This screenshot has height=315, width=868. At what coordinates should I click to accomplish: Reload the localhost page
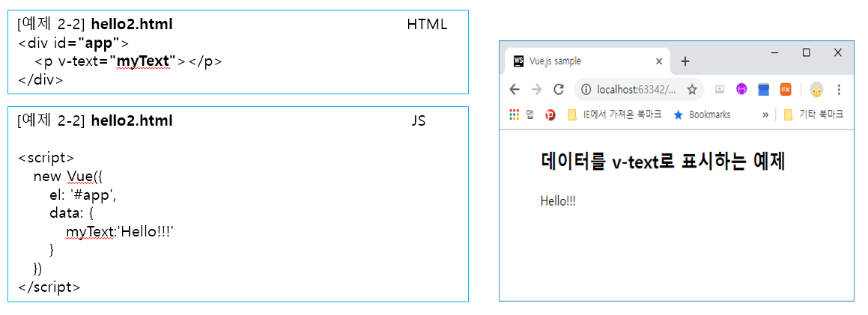tap(559, 90)
